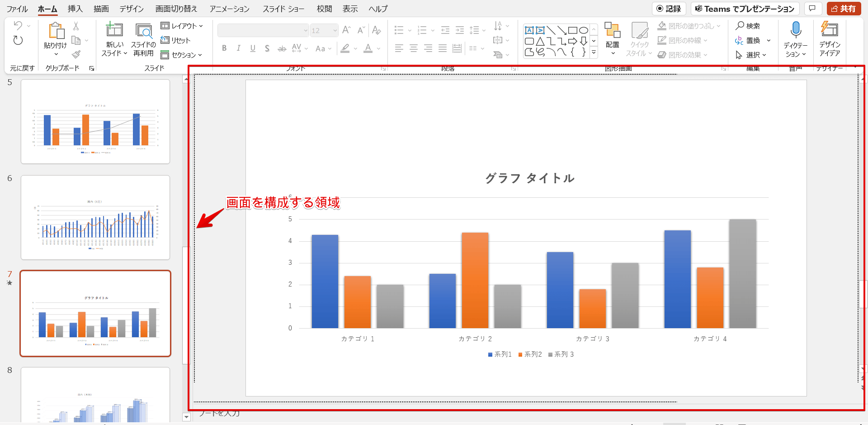Open the font size combo box
Viewport: 868px width, 425px height.
(x=324, y=30)
